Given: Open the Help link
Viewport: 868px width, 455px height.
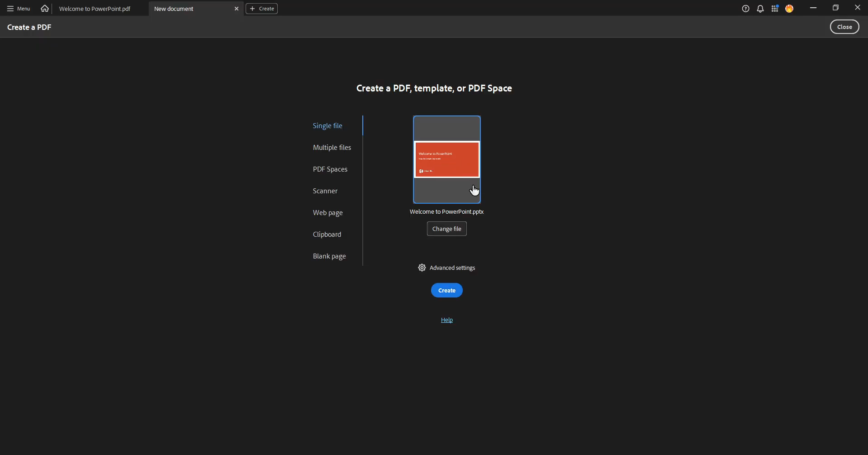Looking at the screenshot, I should pyautogui.click(x=447, y=320).
